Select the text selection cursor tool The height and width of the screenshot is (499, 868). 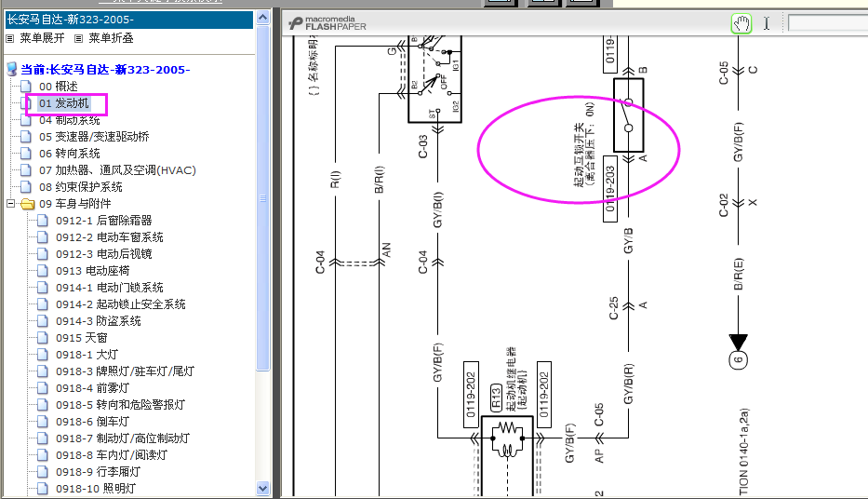(767, 23)
